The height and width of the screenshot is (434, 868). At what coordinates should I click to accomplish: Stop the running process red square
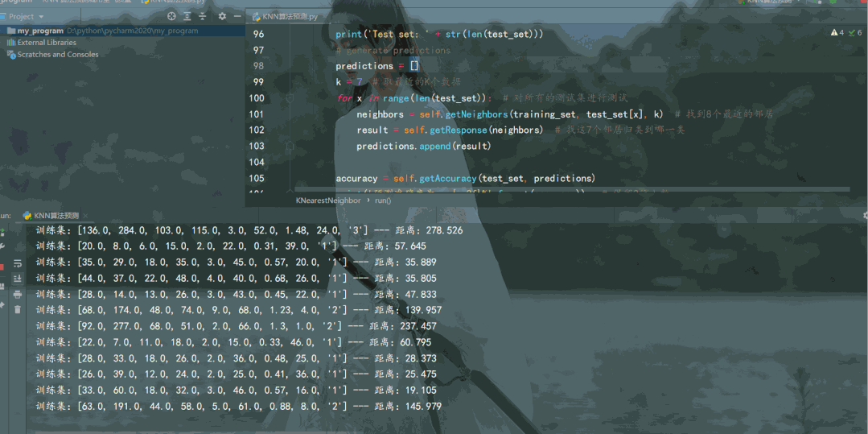click(x=2, y=267)
